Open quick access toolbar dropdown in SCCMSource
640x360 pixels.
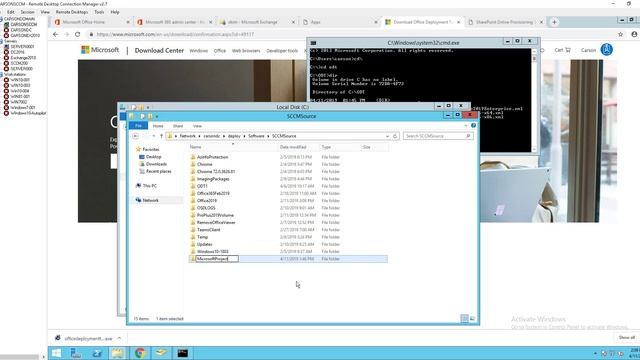[157, 117]
